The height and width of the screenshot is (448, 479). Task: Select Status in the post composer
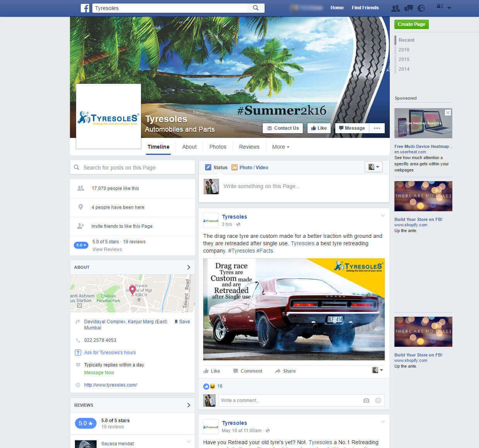click(x=216, y=167)
